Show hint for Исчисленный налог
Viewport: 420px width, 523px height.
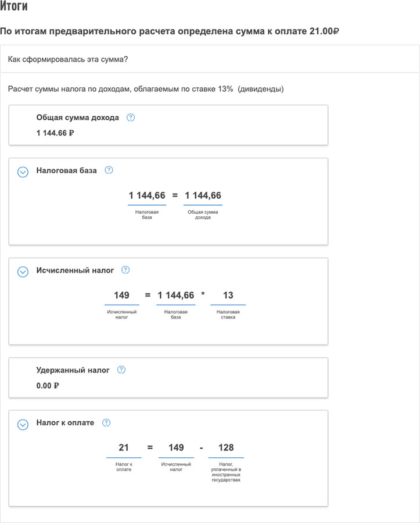(x=125, y=270)
